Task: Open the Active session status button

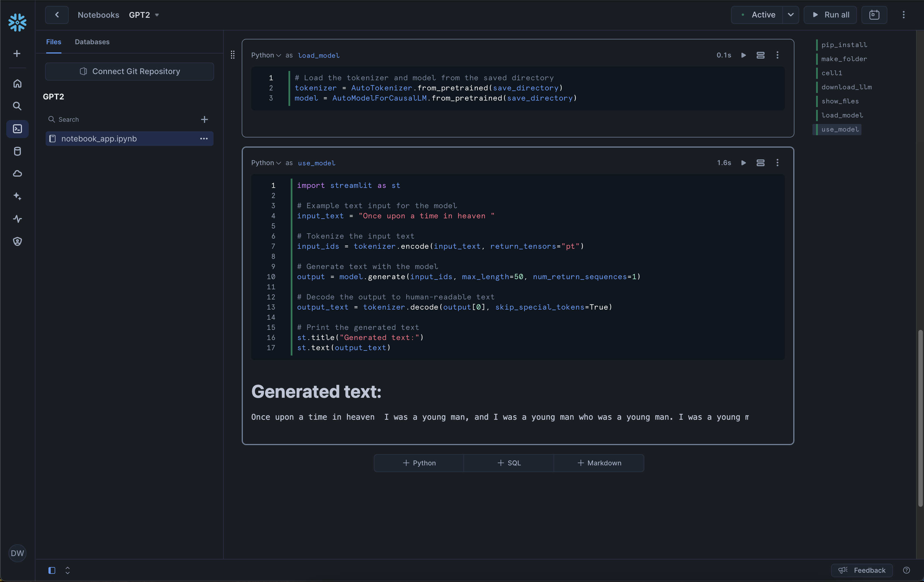Action: (x=757, y=15)
